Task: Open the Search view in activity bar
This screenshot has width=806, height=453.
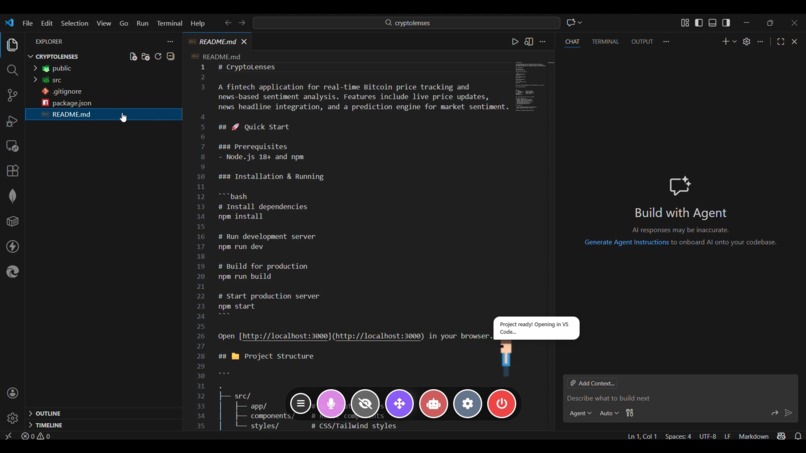Action: (x=12, y=70)
